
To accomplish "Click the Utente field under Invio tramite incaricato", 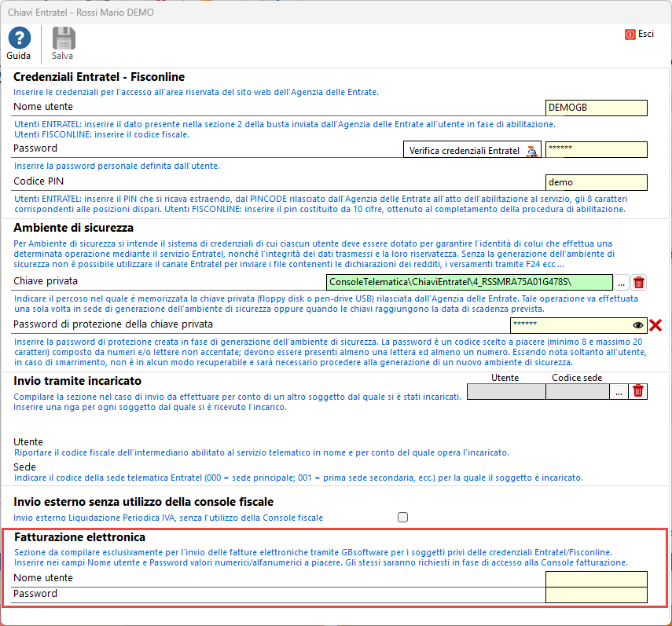I will pyautogui.click(x=506, y=391).
